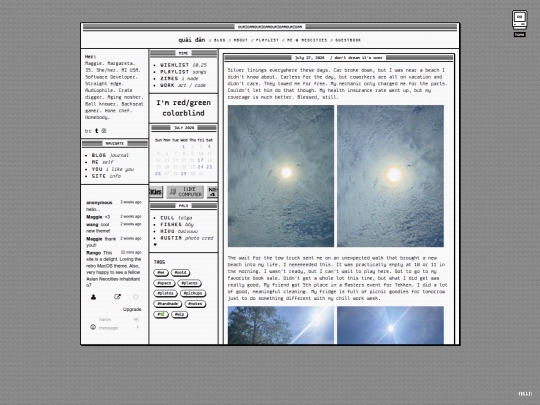Select July 25 on the calendar

pos(209,167)
